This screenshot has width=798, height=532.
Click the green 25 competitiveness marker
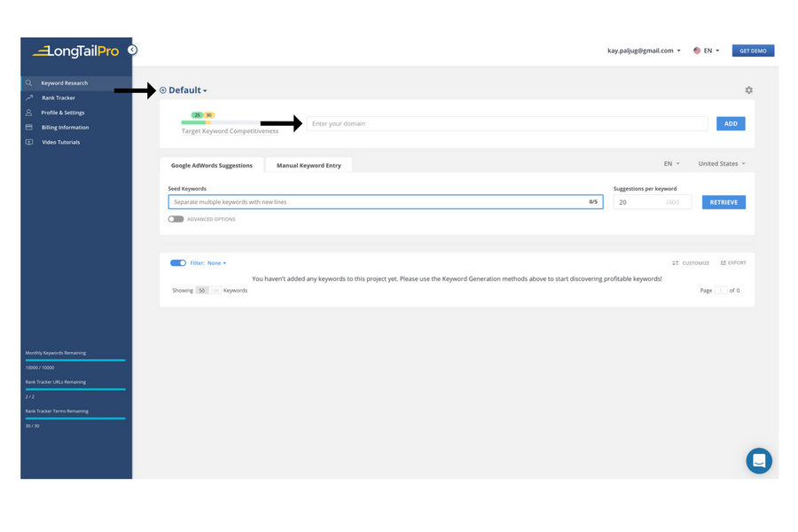click(197, 115)
